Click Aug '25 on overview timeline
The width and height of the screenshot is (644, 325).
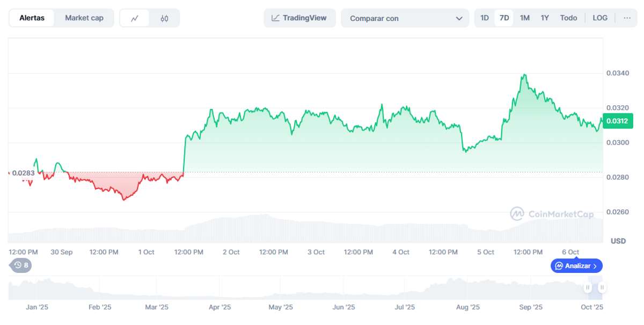click(x=468, y=307)
